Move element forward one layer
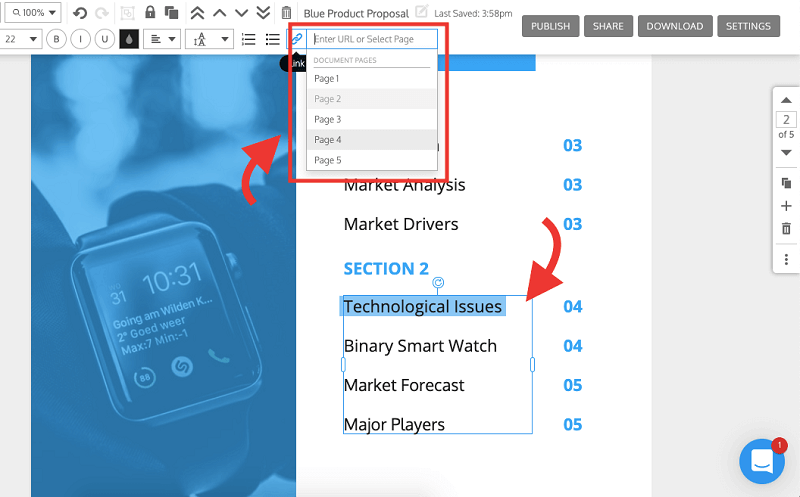Screen dimensions: 800x497 click(220, 13)
